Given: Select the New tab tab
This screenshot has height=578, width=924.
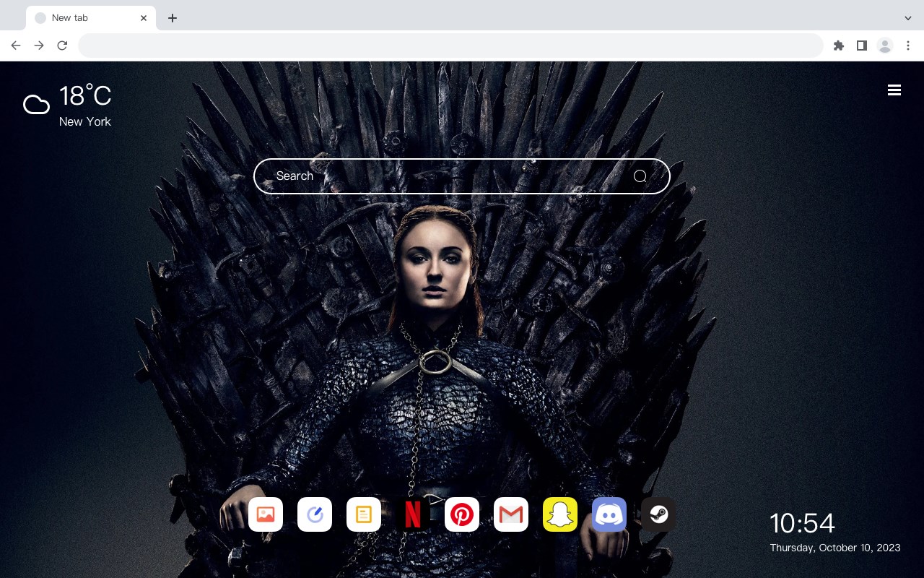Looking at the screenshot, I should pos(91,18).
